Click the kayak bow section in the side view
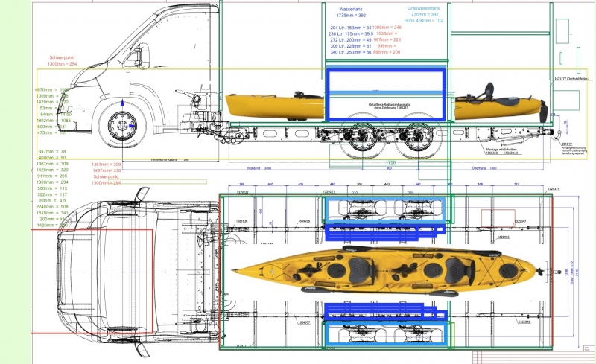This screenshot has height=364, width=596. (275, 106)
